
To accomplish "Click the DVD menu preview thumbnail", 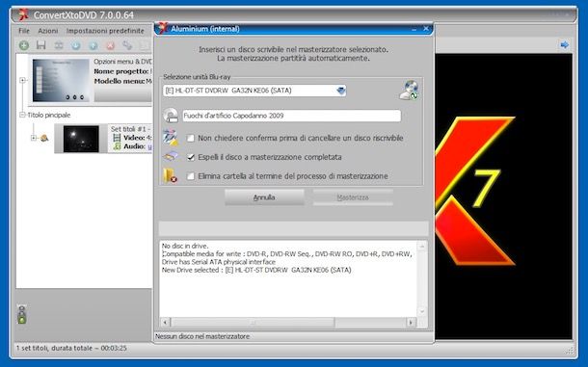I will pyautogui.click(x=61, y=80).
